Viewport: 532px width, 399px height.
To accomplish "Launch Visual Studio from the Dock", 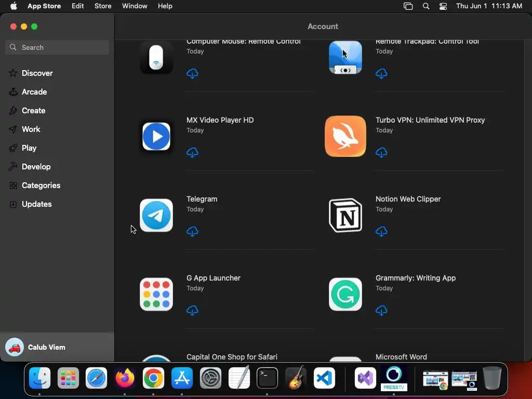I will tap(365, 378).
